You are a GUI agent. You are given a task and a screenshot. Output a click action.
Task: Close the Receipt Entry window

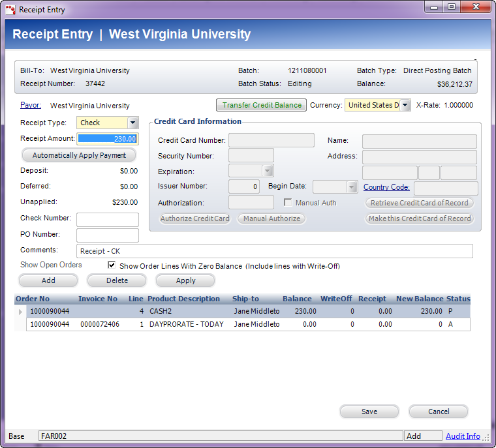[x=476, y=7]
